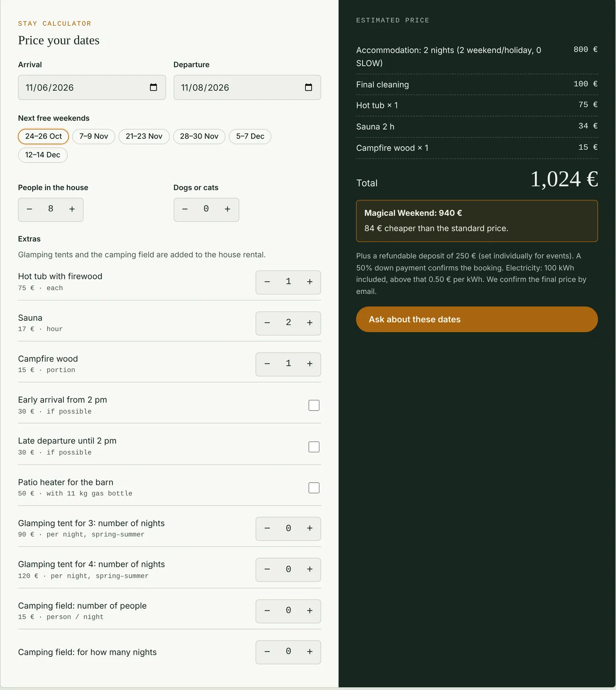Increase People in the house count
The width and height of the screenshot is (616, 690).
pyautogui.click(x=72, y=209)
